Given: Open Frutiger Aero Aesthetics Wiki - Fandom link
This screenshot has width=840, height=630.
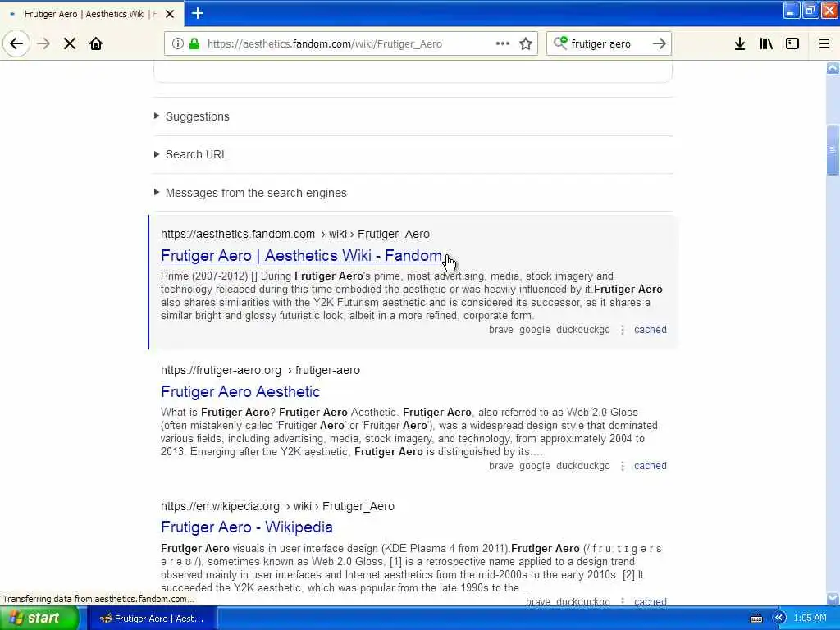Looking at the screenshot, I should pyautogui.click(x=302, y=256).
